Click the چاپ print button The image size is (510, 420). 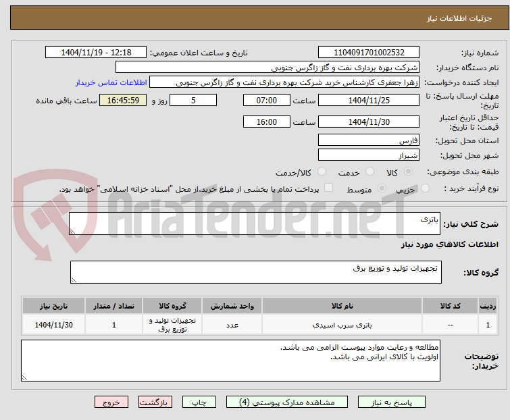[x=199, y=402]
